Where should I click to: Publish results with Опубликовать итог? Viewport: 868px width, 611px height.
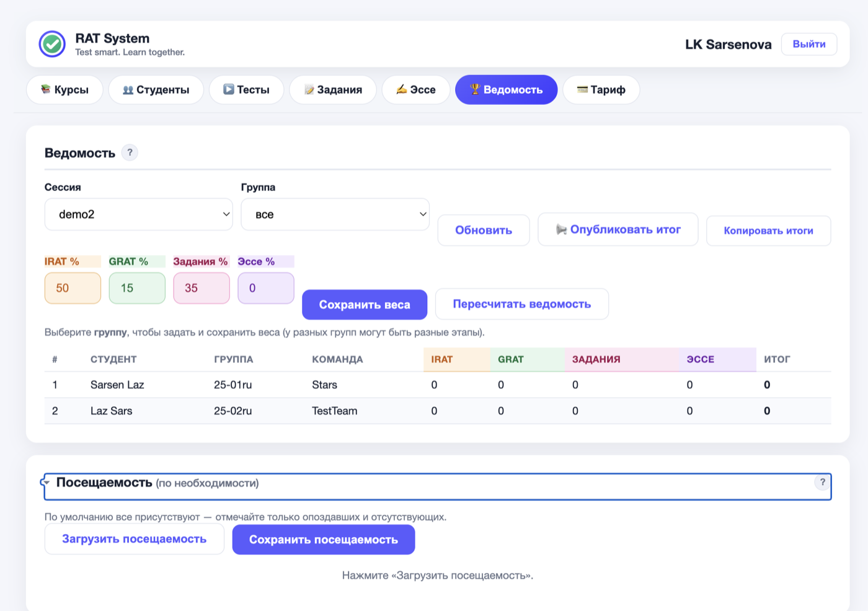[618, 230]
